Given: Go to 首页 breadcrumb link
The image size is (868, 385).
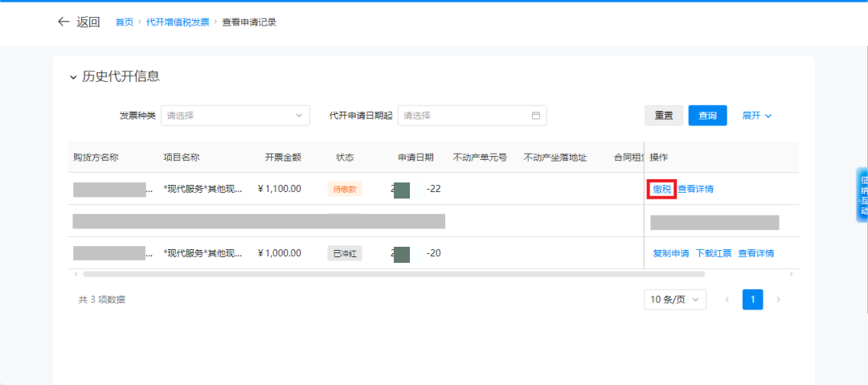Looking at the screenshot, I should (x=125, y=23).
